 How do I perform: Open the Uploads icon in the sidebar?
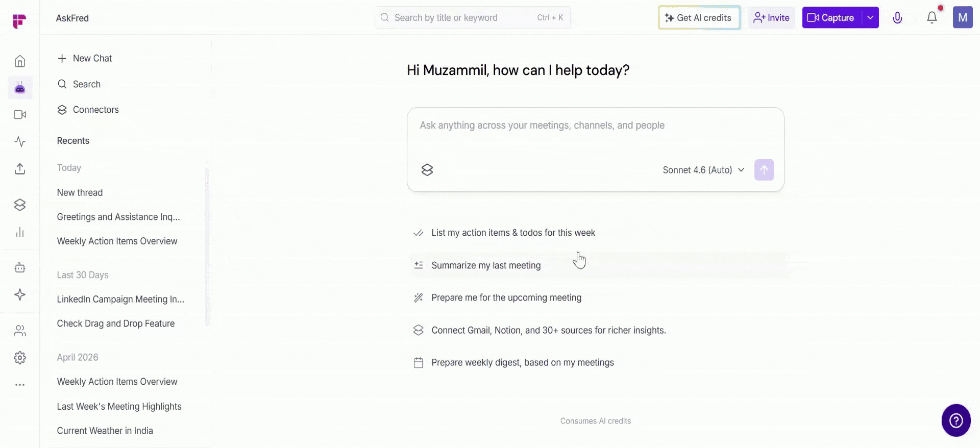click(x=20, y=169)
